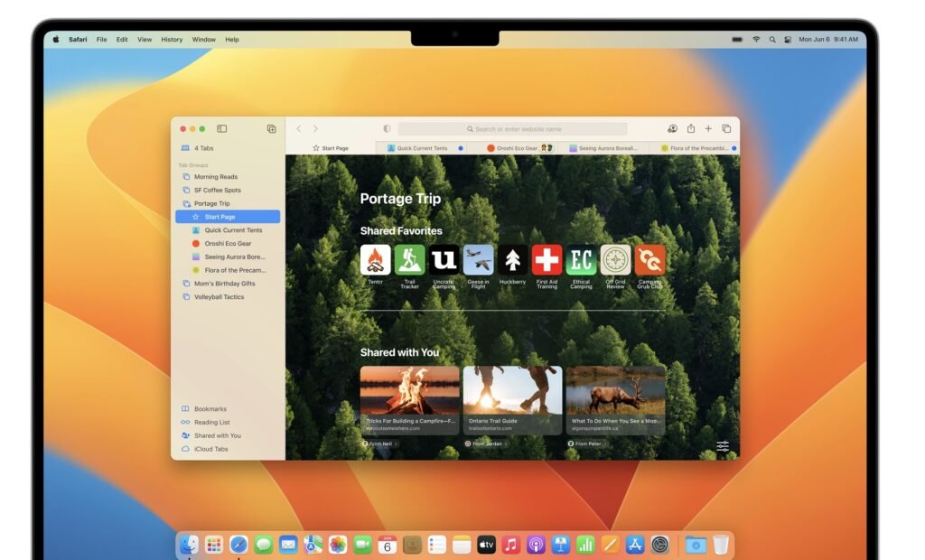Open Control Center in menu bar

(788, 40)
